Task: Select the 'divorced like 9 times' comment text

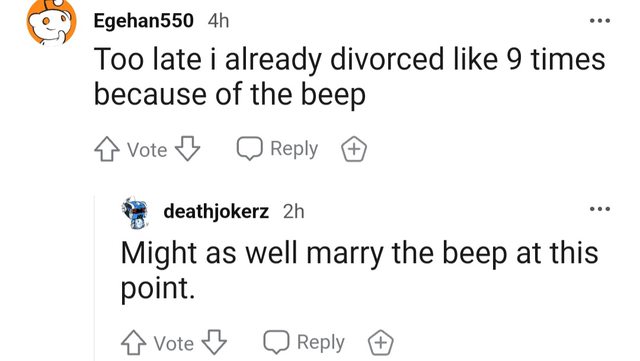Action: pyautogui.click(x=350, y=77)
